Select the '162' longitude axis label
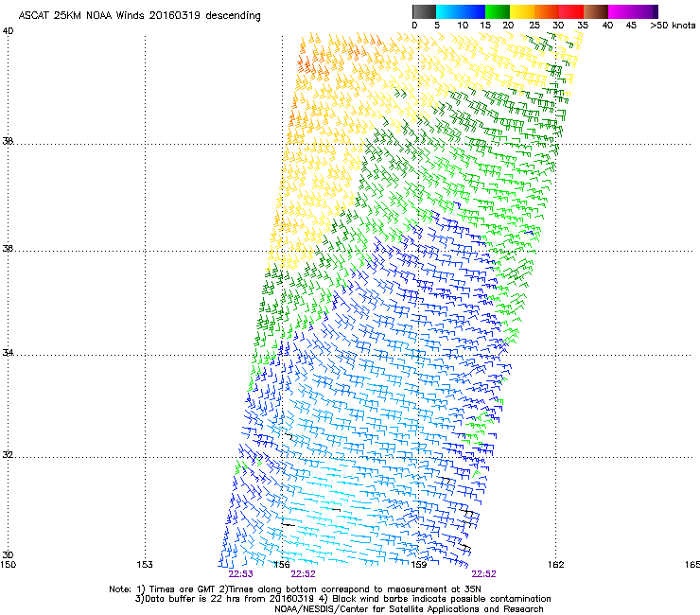Image resolution: width=700 pixels, height=615 pixels. (556, 565)
